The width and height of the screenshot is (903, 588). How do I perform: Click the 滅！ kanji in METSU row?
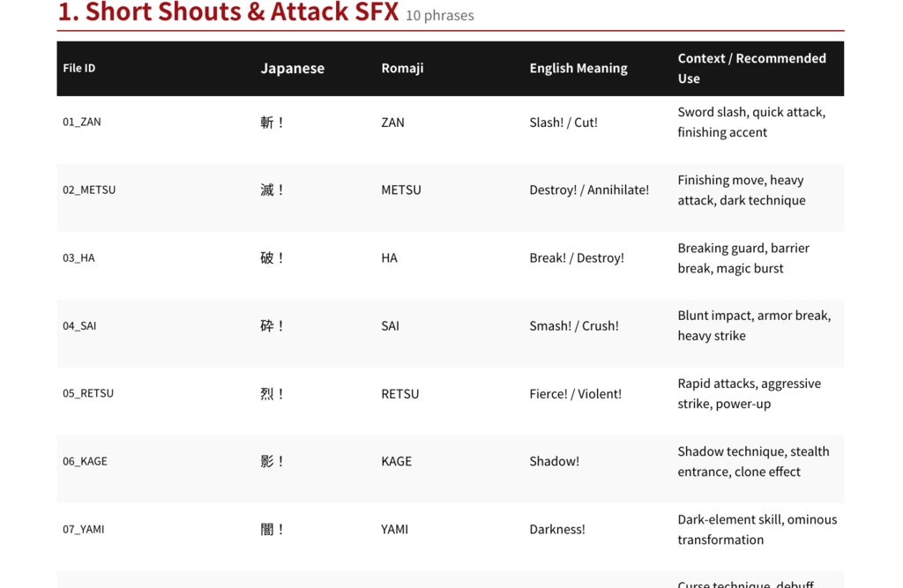pos(272,190)
